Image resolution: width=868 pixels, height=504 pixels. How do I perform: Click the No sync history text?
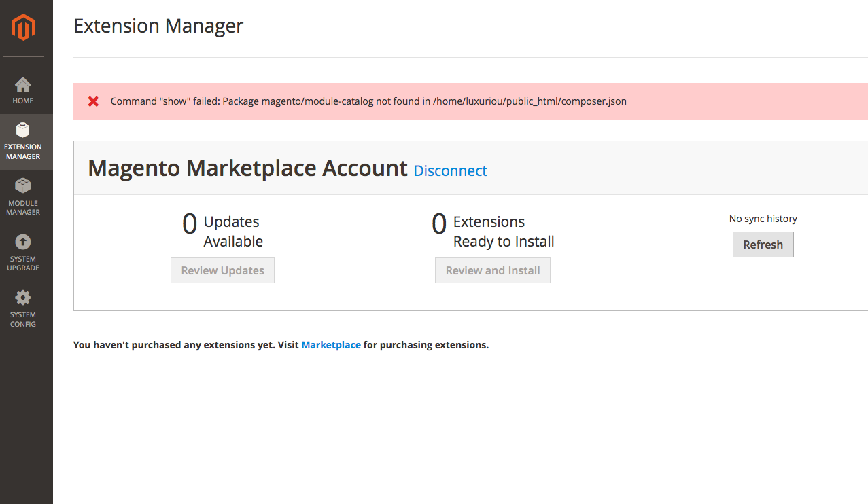click(763, 219)
